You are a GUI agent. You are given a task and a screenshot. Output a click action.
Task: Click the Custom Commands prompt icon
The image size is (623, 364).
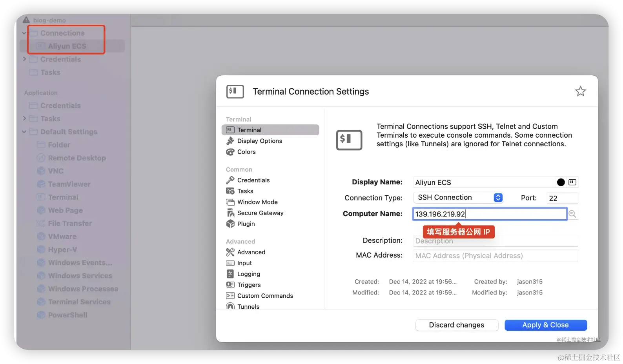click(230, 296)
